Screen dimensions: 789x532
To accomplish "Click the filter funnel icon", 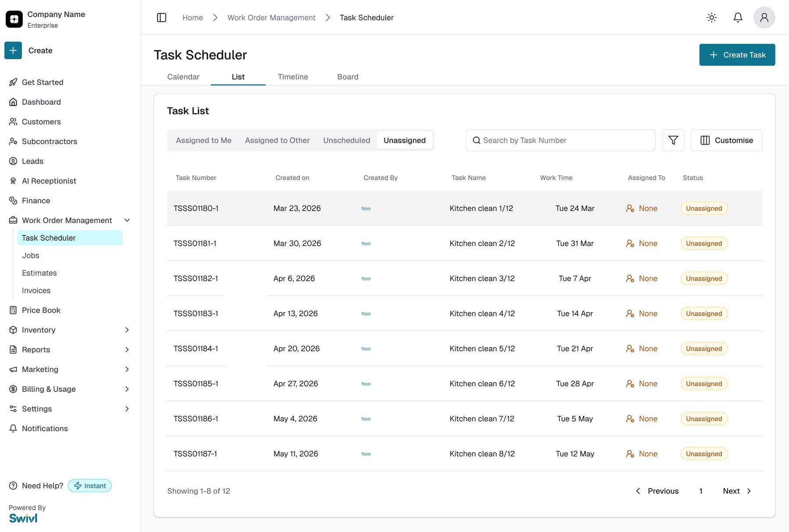I will (x=673, y=140).
